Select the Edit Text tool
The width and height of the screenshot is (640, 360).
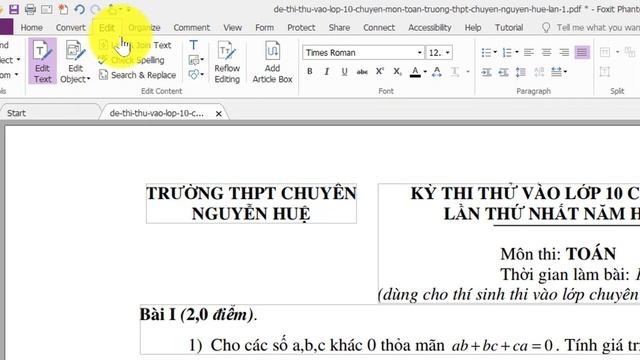[42, 61]
